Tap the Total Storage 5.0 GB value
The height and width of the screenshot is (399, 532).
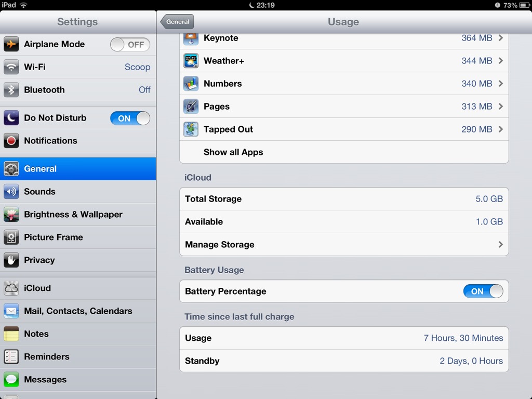pos(489,199)
